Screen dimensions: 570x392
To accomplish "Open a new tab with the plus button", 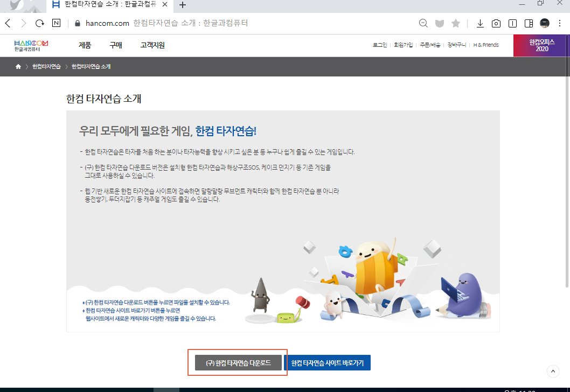I will point(183,5).
